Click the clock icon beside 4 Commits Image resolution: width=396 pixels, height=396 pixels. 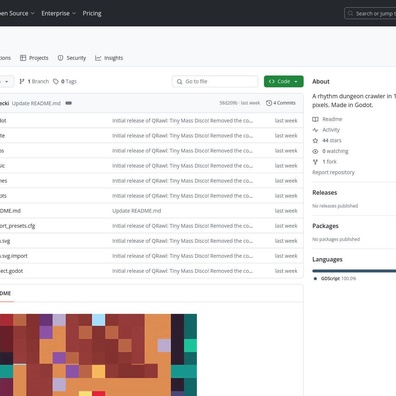269,103
